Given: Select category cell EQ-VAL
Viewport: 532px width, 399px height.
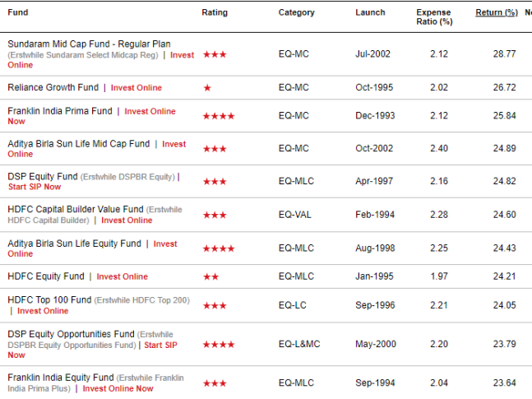Looking at the screenshot, I should point(295,215).
